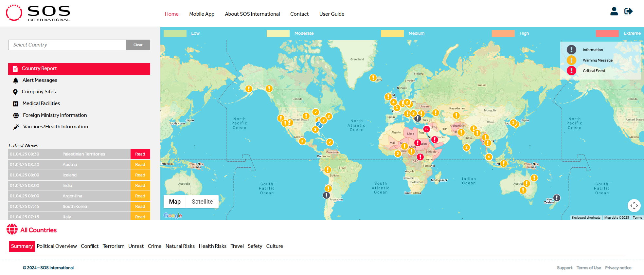
Task: Read the Iceland news item
Action: [x=140, y=175]
